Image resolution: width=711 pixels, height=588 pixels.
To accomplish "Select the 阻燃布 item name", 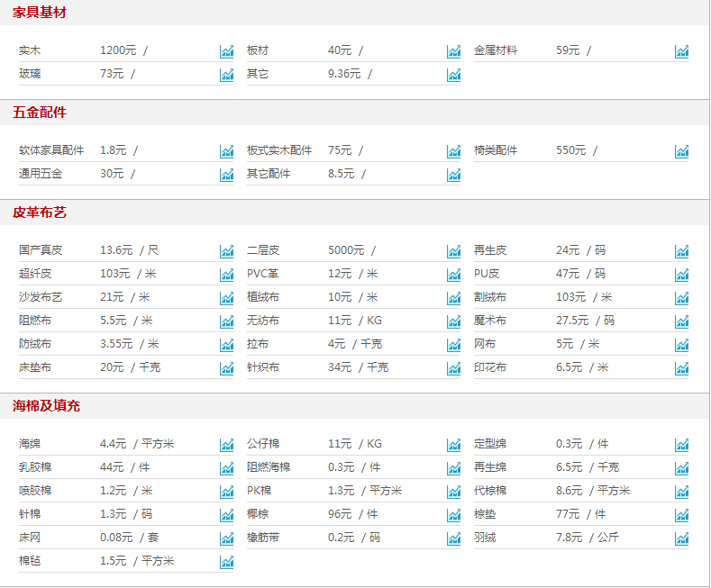I will (35, 321).
